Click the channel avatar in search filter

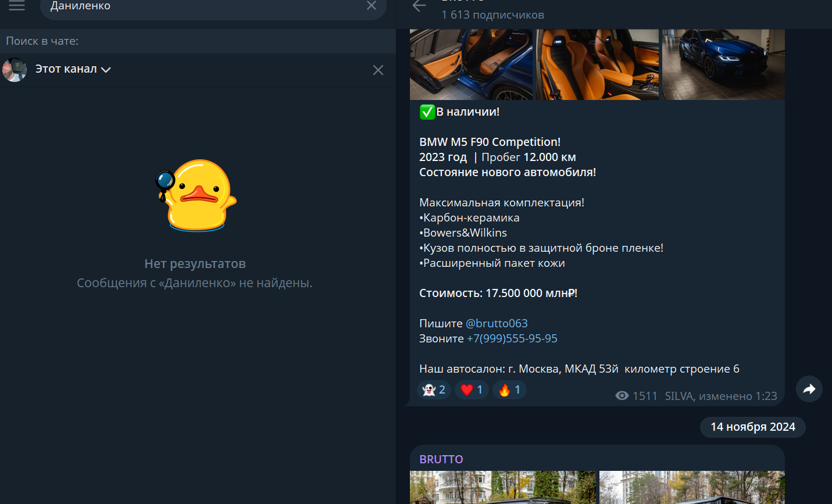[15, 70]
